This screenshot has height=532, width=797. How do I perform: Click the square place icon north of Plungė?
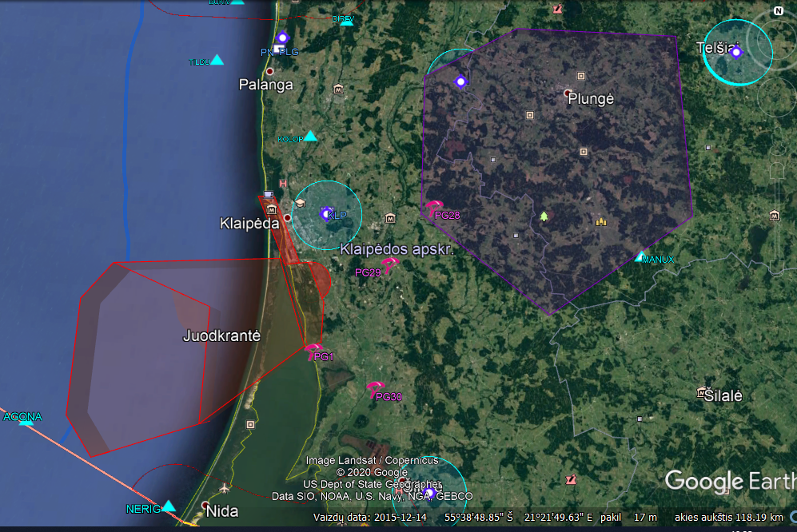[x=581, y=76]
